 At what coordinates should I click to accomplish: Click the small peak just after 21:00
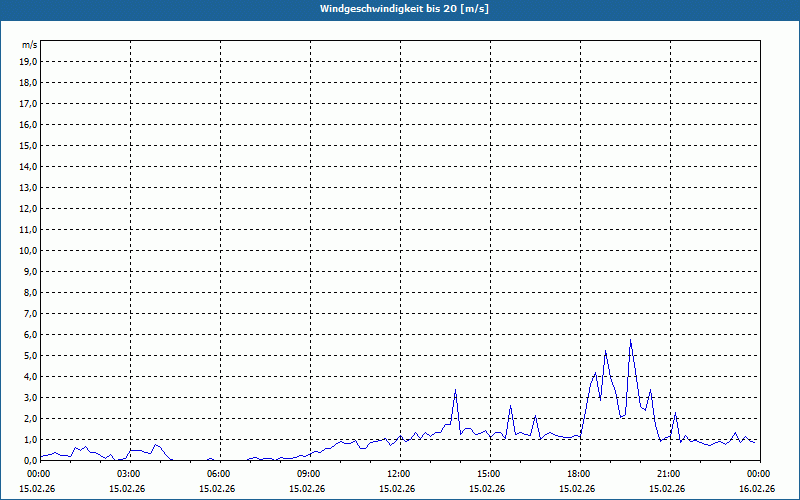675,413
